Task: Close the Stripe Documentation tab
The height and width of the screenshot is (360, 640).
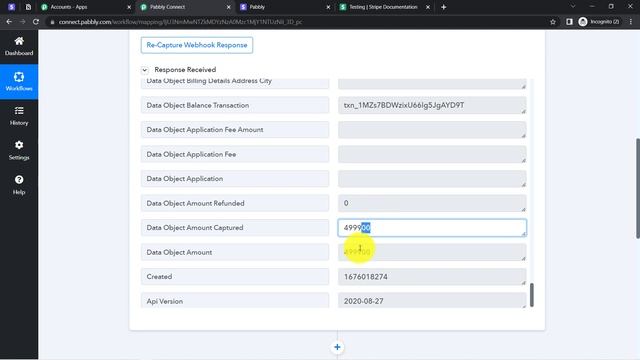Action: click(x=428, y=7)
